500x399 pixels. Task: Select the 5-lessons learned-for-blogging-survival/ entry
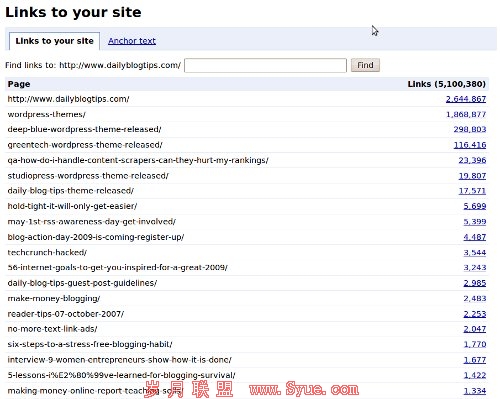(121, 375)
